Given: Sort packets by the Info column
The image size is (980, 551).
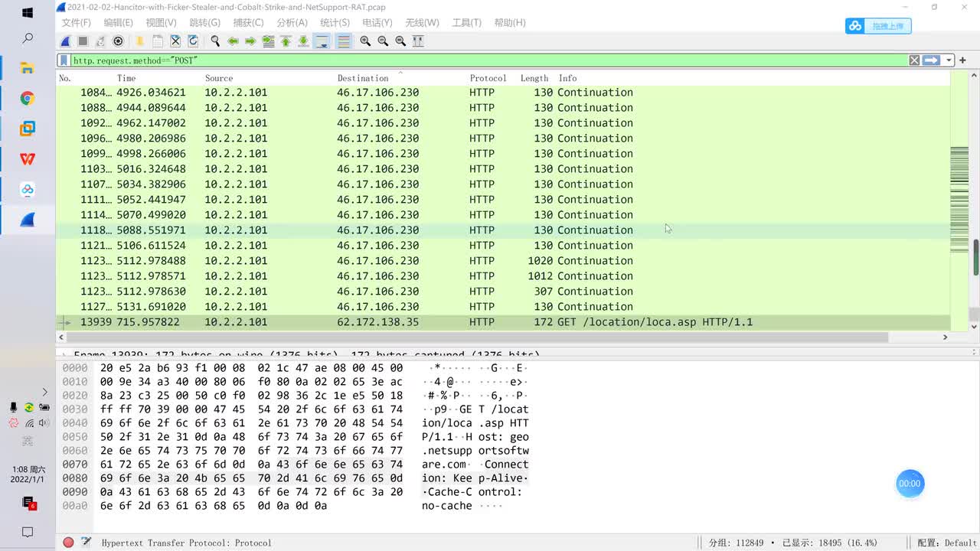Looking at the screenshot, I should (567, 78).
